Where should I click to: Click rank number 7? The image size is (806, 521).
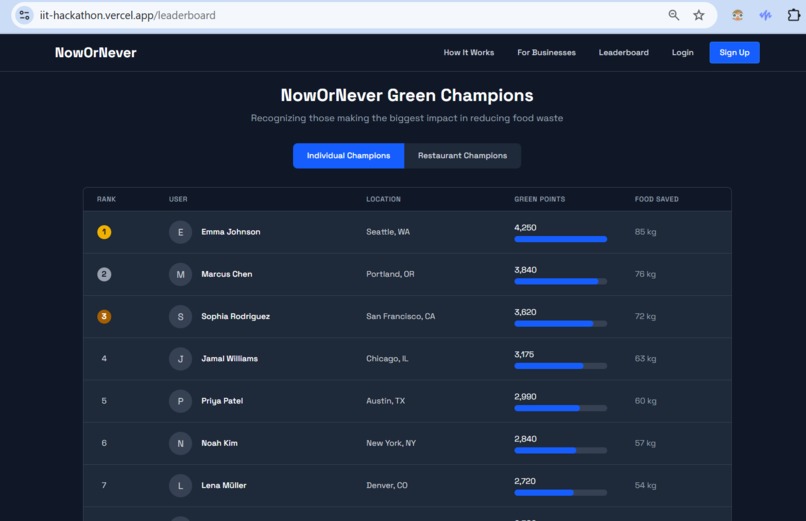(104, 486)
